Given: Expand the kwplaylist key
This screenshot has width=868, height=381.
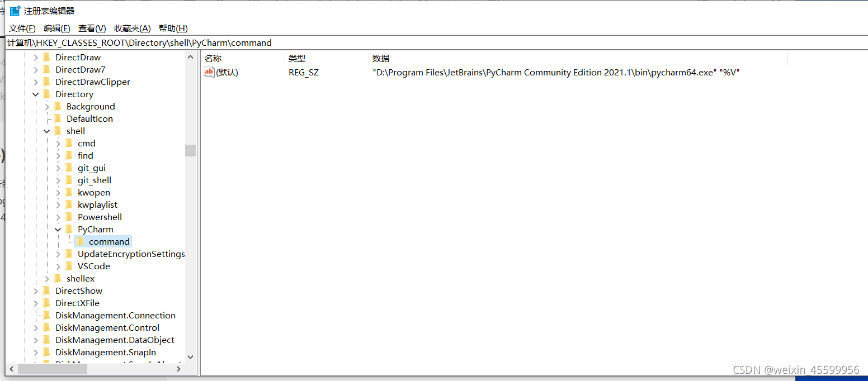Looking at the screenshot, I should pos(59,205).
